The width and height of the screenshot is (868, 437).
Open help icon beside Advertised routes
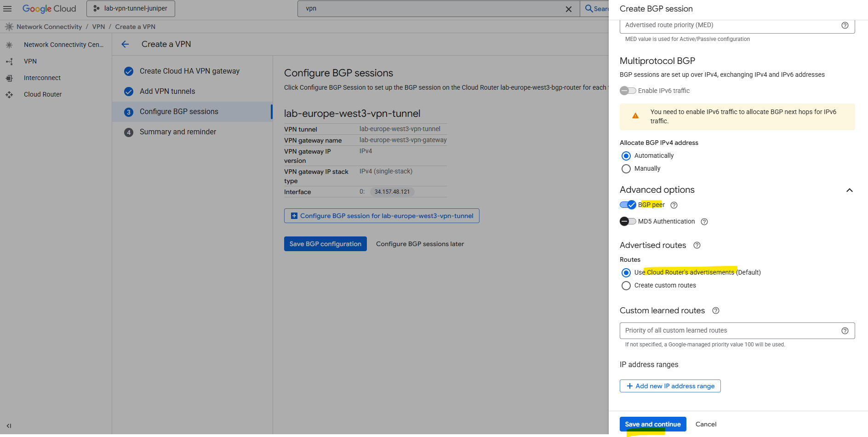click(697, 245)
